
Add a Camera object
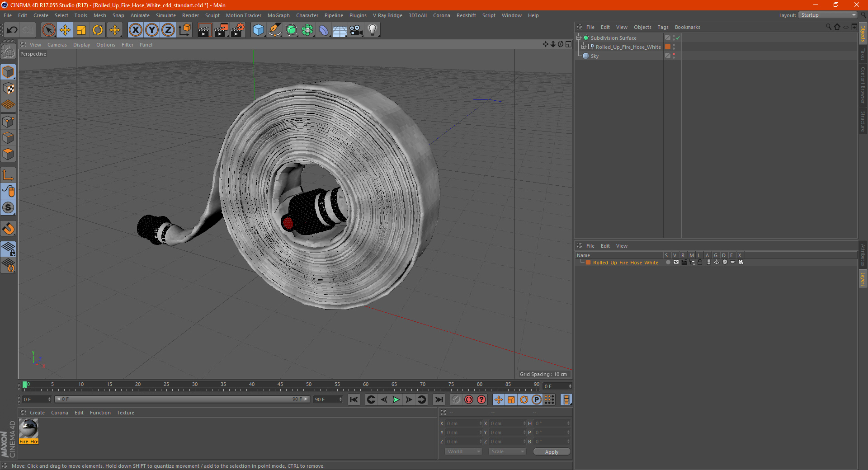356,30
